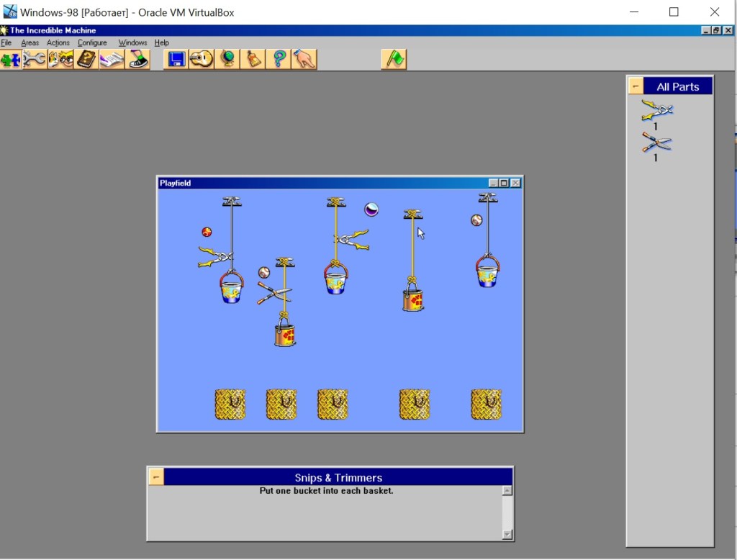This screenshot has height=560, width=737.
Task: Collapse the Snips & Trimmers goal panel
Action: (156, 477)
